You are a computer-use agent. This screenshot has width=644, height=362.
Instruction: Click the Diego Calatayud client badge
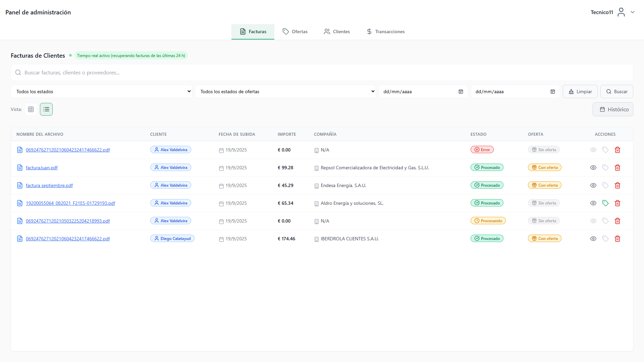[x=172, y=239]
